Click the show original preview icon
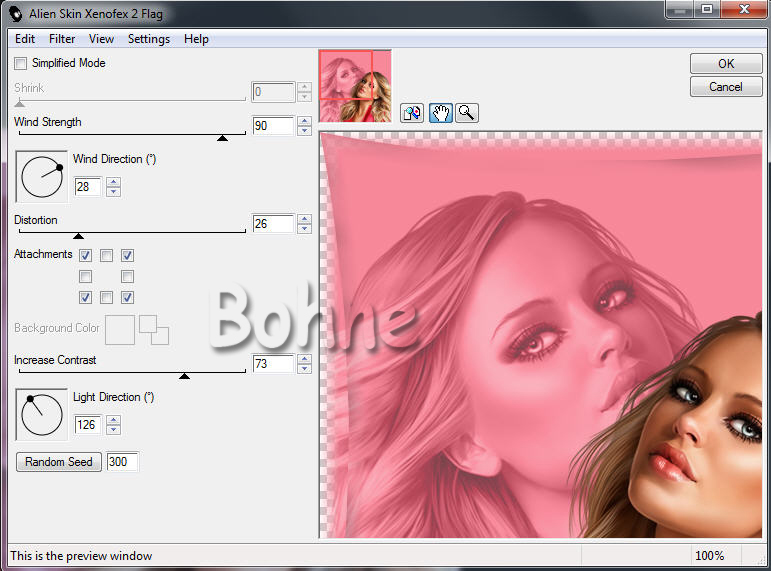 [x=412, y=113]
